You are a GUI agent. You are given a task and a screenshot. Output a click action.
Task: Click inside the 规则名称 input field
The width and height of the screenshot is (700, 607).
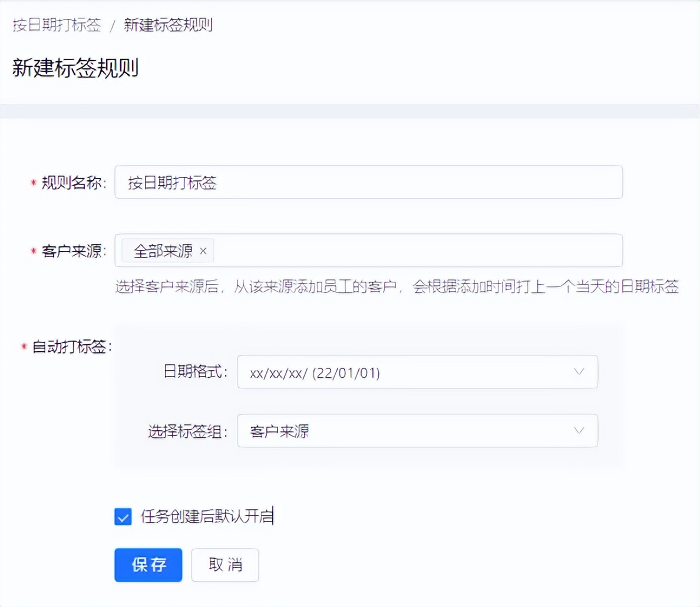(x=369, y=182)
